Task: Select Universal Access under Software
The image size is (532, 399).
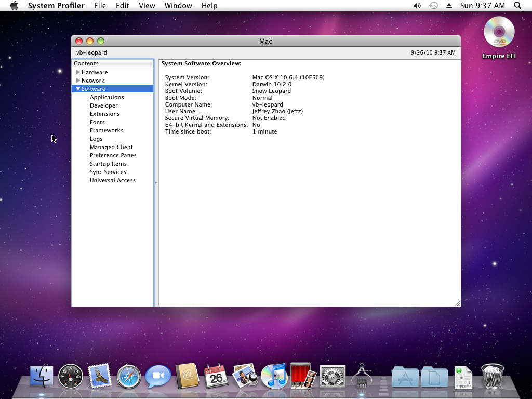Action: 113,180
